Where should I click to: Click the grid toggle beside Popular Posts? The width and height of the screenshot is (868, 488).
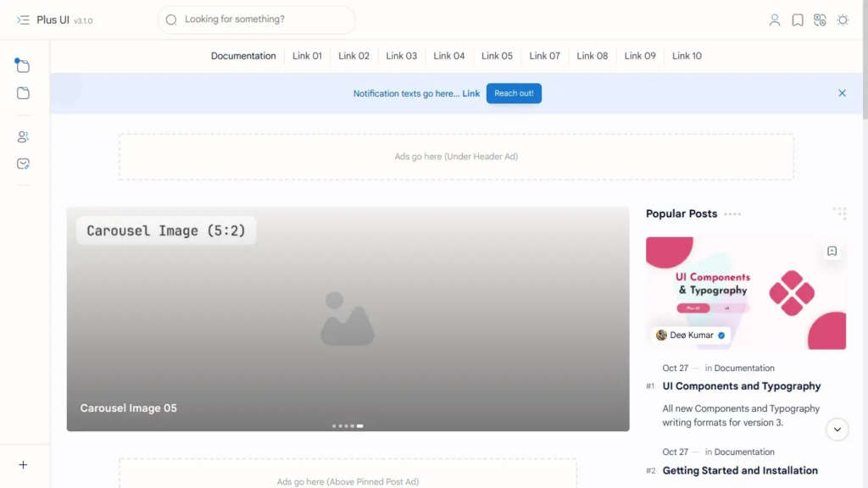tap(840, 213)
